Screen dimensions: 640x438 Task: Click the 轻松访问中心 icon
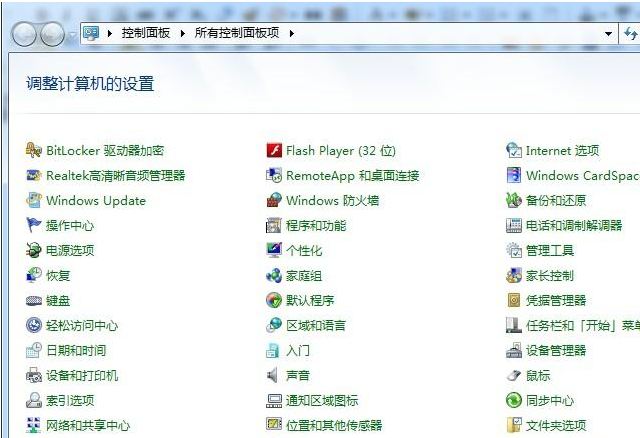[x=33, y=325]
